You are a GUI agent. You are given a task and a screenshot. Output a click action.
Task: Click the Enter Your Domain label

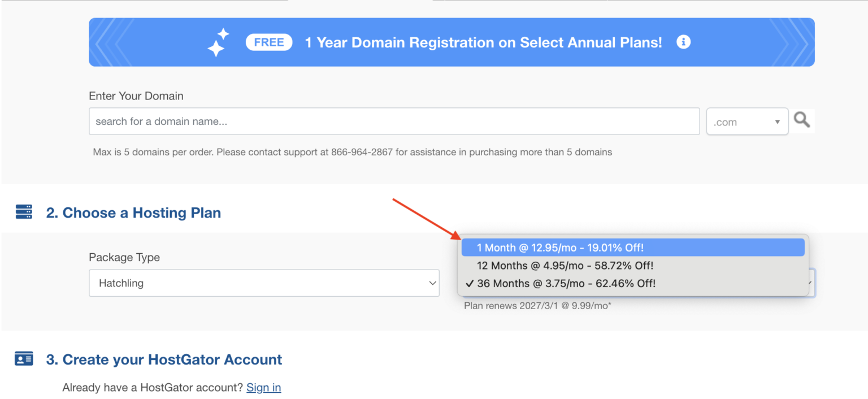coord(136,96)
